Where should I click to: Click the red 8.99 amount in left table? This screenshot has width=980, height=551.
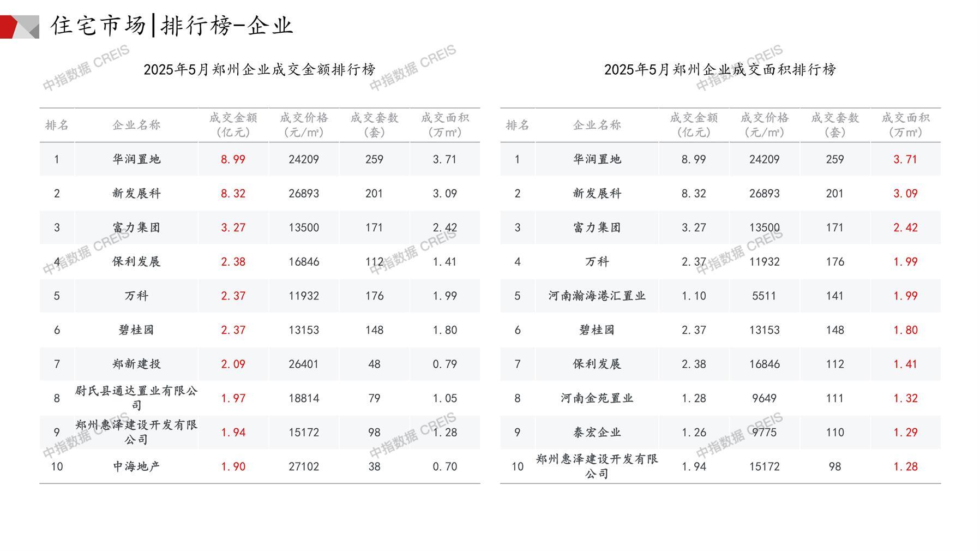(x=233, y=159)
